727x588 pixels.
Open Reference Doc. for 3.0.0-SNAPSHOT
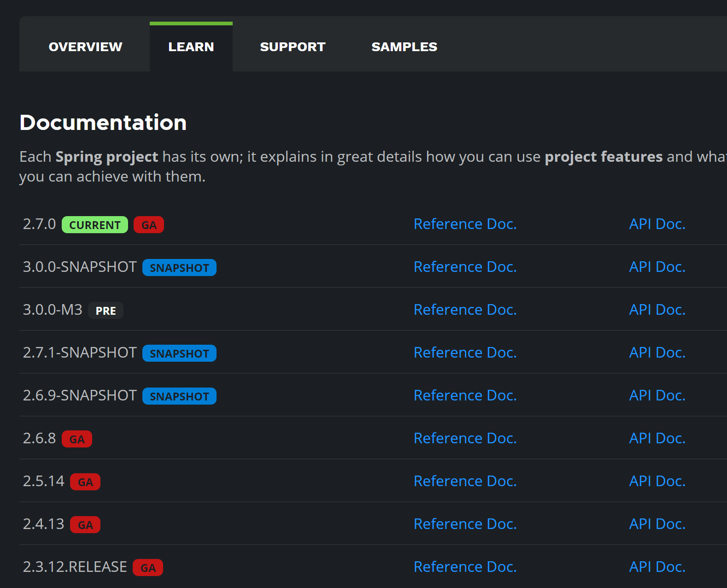click(x=465, y=267)
